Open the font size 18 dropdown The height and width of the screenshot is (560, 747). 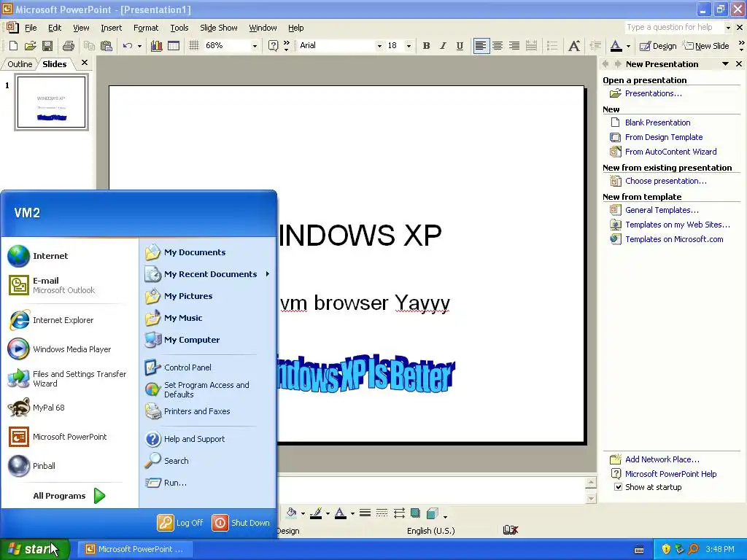pos(409,46)
